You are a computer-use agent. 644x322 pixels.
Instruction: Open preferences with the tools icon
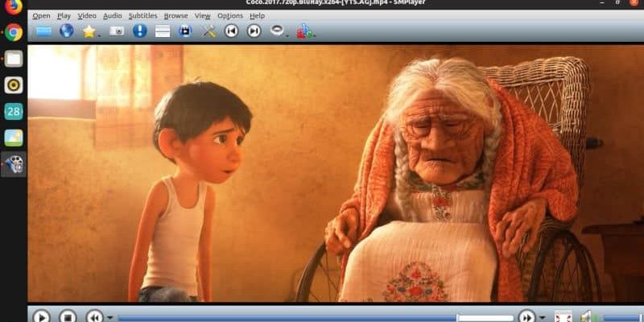click(208, 31)
